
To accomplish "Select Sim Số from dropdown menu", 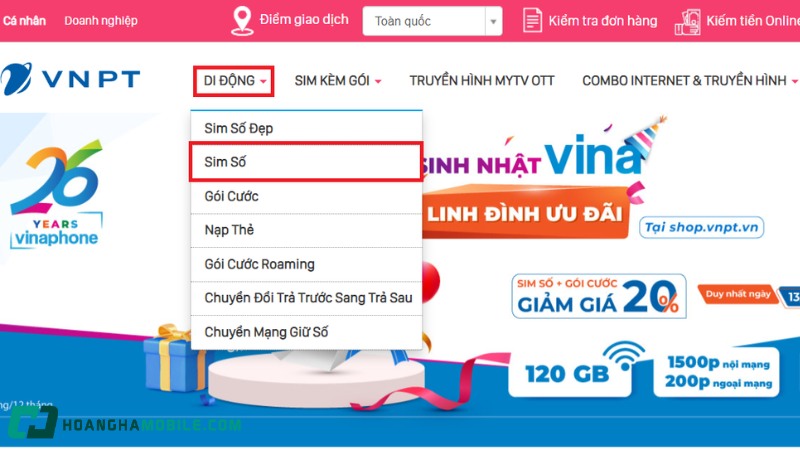I will (306, 162).
